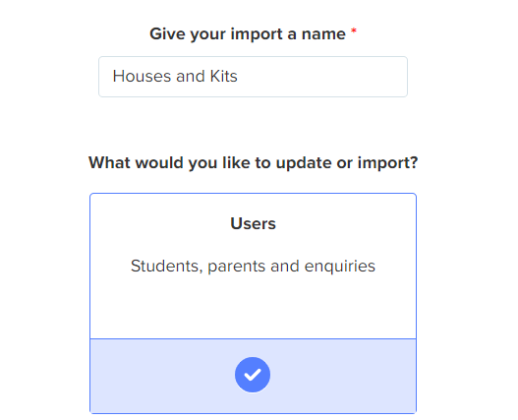The height and width of the screenshot is (420, 518).
Task: Click the word 'Houses' in the name field
Action: pyautogui.click(x=143, y=77)
